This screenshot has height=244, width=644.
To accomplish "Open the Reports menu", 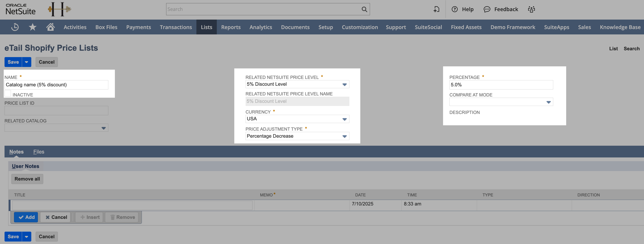I will coord(231,27).
